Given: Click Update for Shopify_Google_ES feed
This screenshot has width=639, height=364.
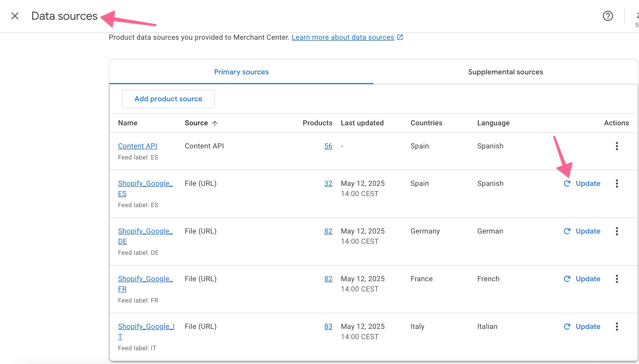Looking at the screenshot, I should pos(588,183).
